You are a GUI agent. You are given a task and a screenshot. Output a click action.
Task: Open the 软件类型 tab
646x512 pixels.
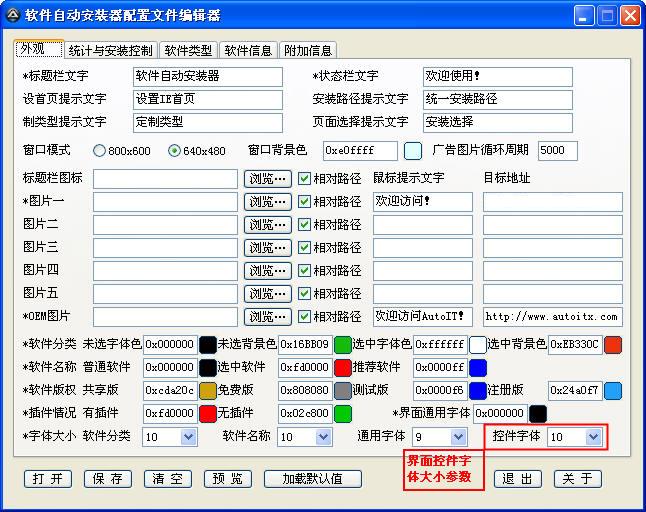(188, 51)
